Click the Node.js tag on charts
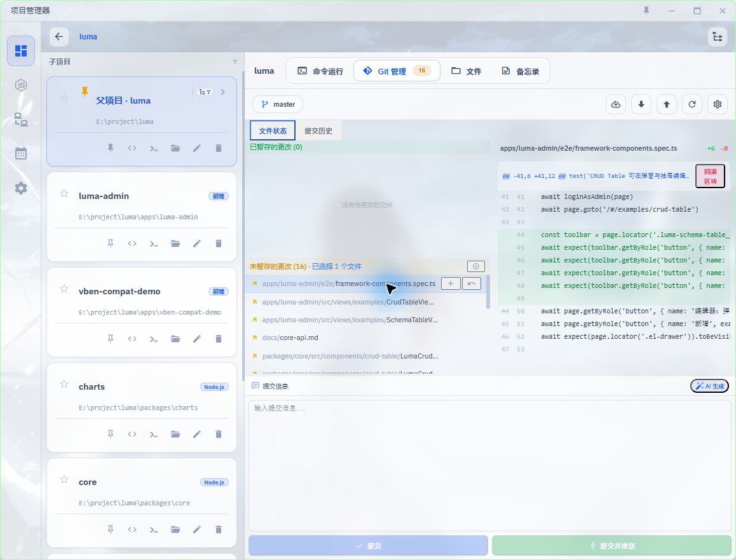736x560 pixels. [215, 387]
